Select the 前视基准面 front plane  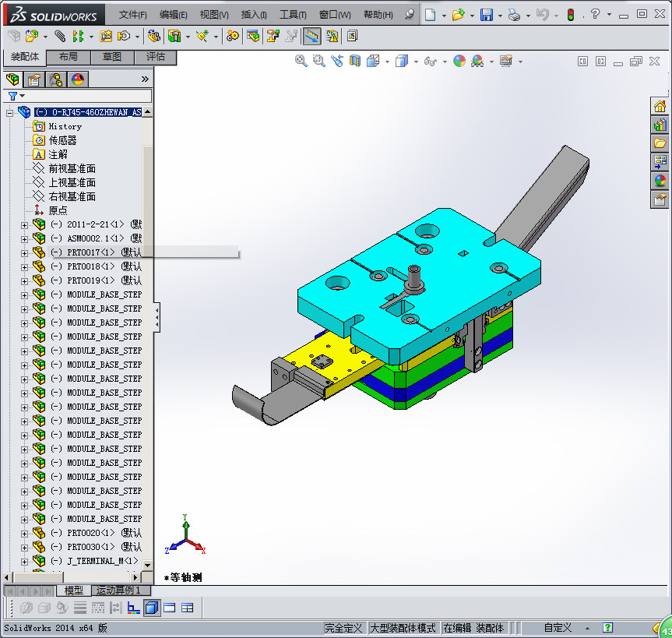coord(72,168)
